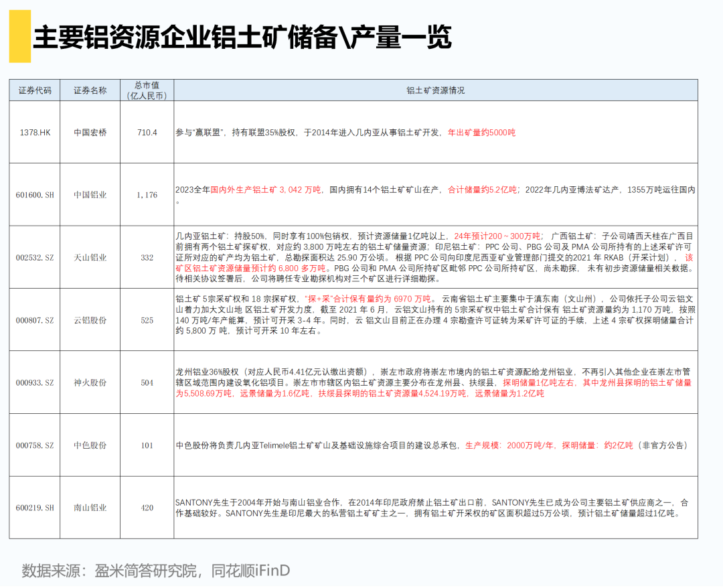
Task: Select the 铝土矿资源情况 column header
Action: [436, 90]
